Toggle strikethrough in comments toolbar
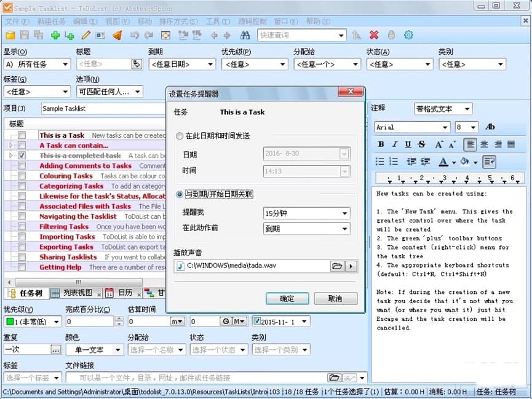Image resolution: width=532 pixels, height=399 pixels. (x=422, y=144)
